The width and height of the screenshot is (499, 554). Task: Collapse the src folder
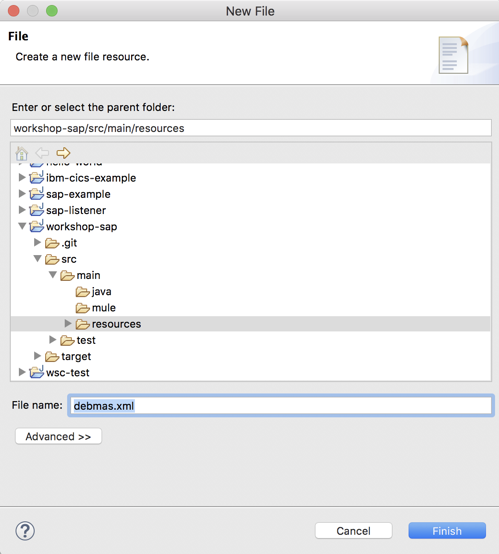(x=37, y=259)
